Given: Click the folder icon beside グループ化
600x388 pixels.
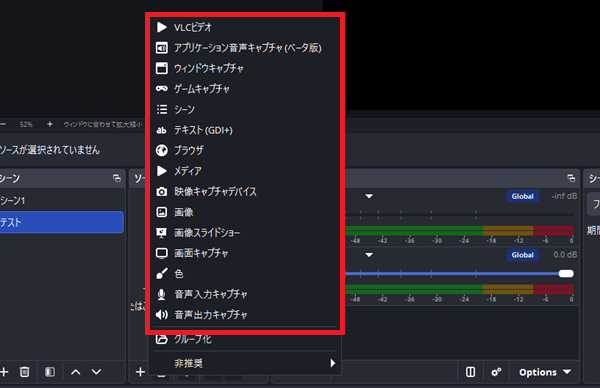Looking at the screenshot, I should click(x=162, y=339).
